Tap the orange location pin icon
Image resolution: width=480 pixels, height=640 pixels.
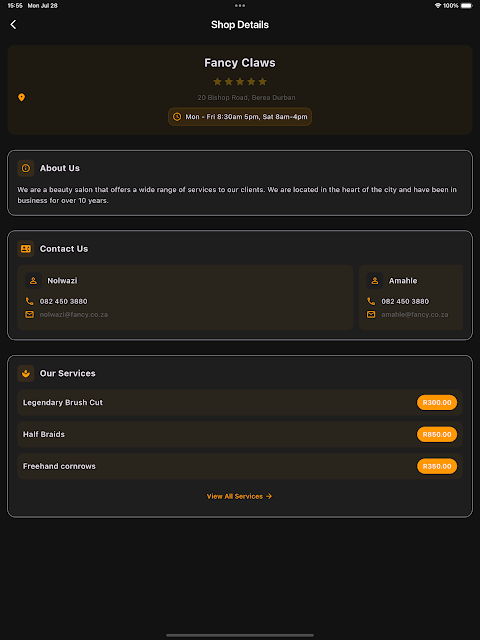(x=22, y=98)
